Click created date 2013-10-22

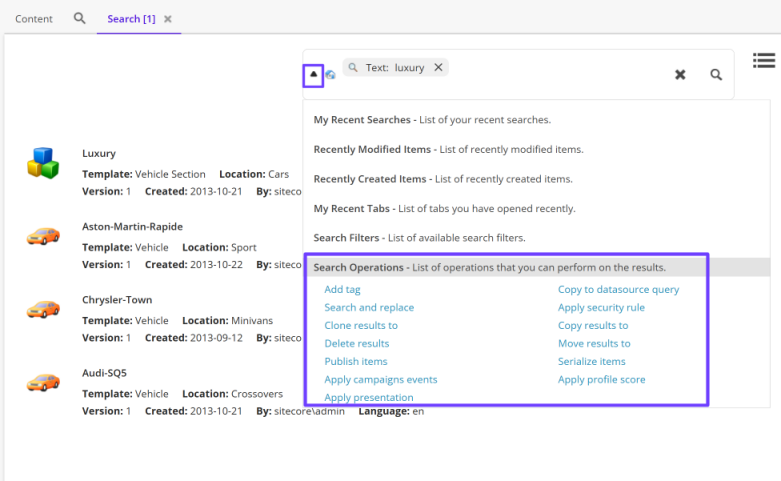[x=216, y=264]
